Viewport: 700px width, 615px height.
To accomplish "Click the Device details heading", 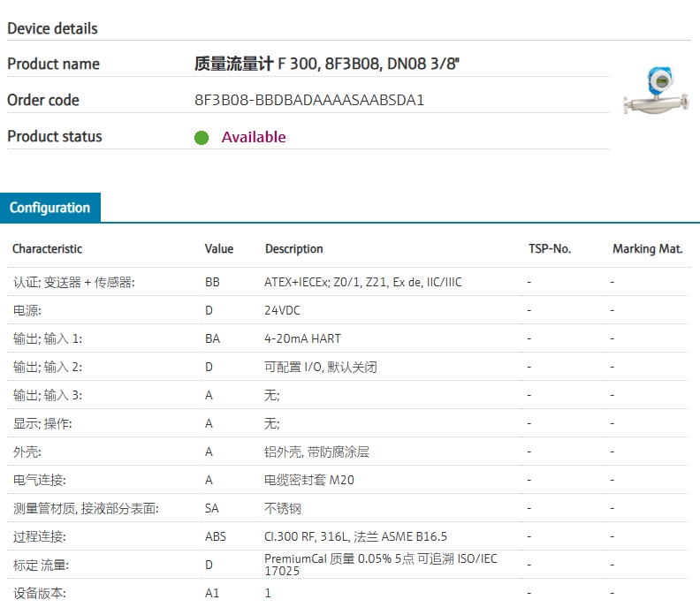I will click(52, 28).
